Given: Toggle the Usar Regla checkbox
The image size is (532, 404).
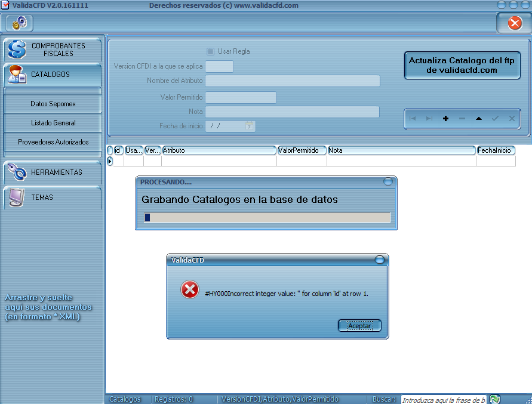Looking at the screenshot, I should [210, 51].
